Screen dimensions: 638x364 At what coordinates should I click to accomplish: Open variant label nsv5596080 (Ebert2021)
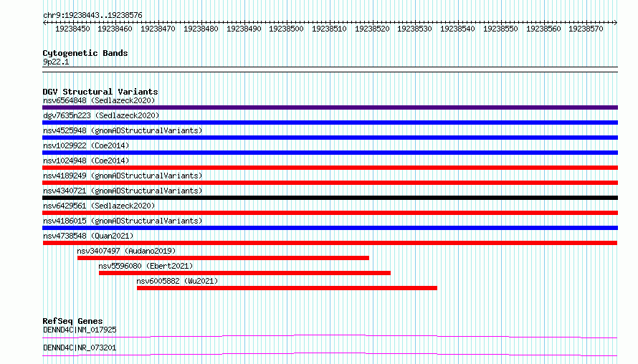(146, 266)
